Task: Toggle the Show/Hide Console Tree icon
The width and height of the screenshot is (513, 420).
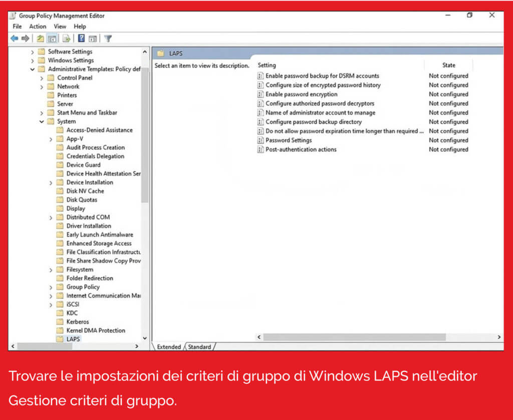Action: pos(52,38)
